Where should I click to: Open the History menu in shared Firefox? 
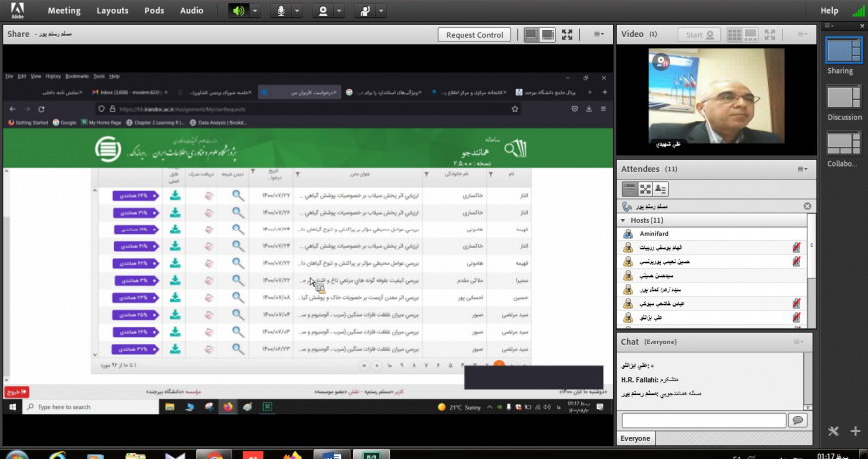(53, 76)
